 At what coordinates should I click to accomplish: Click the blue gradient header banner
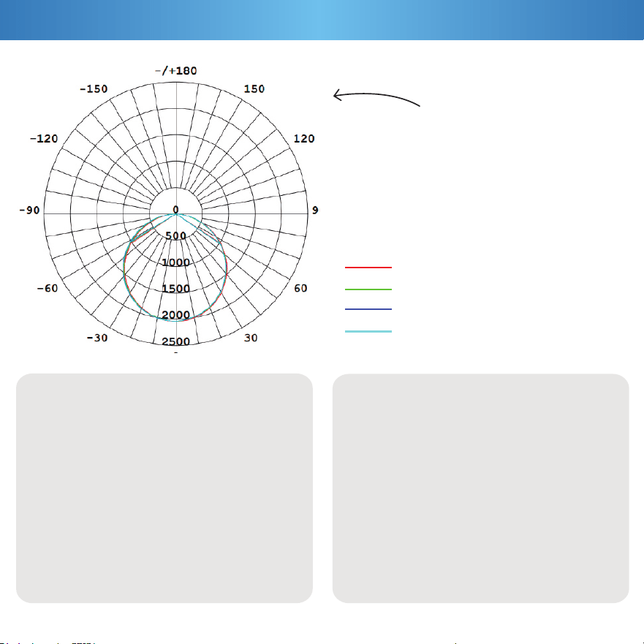pyautogui.click(x=322, y=20)
